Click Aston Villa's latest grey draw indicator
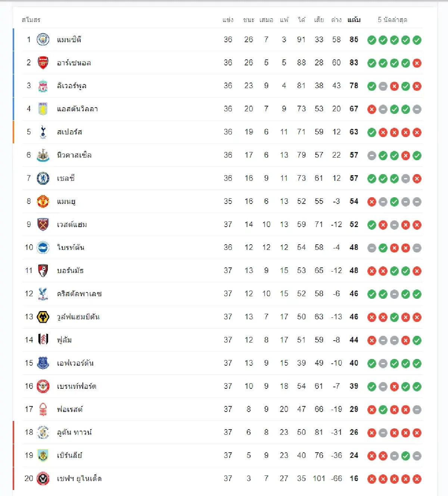The image size is (448, 496). coord(417,109)
